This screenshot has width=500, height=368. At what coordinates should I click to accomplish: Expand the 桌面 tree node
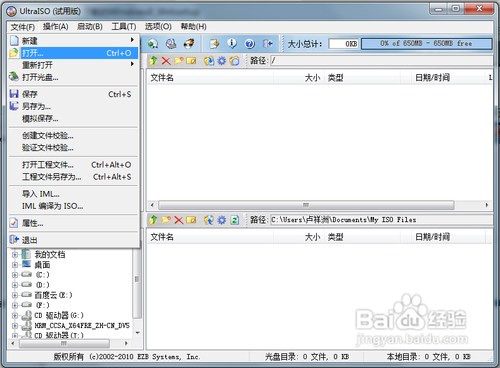click(15, 265)
